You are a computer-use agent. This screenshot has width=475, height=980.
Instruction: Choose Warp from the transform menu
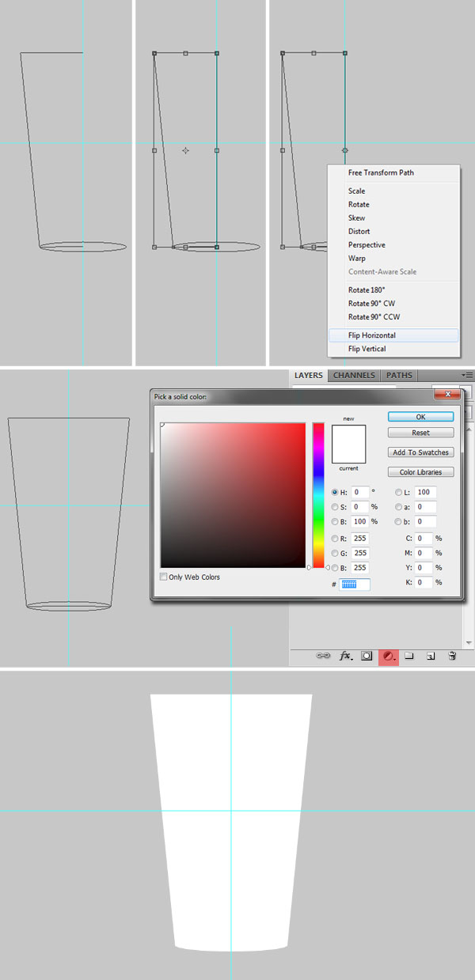coord(356,259)
